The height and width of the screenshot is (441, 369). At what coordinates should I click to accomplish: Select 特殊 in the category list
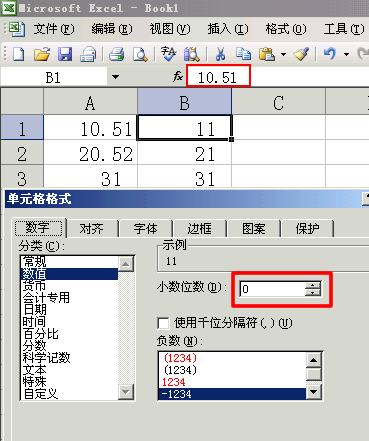(69, 382)
